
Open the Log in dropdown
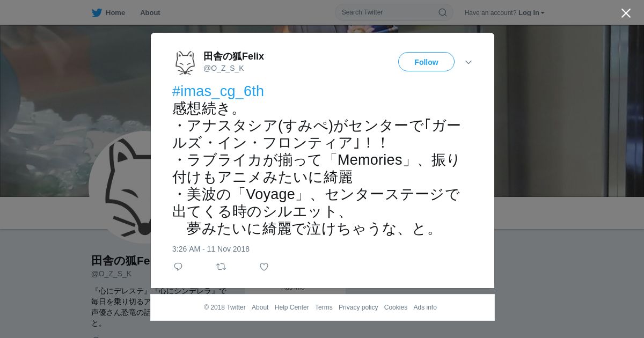[x=531, y=13]
